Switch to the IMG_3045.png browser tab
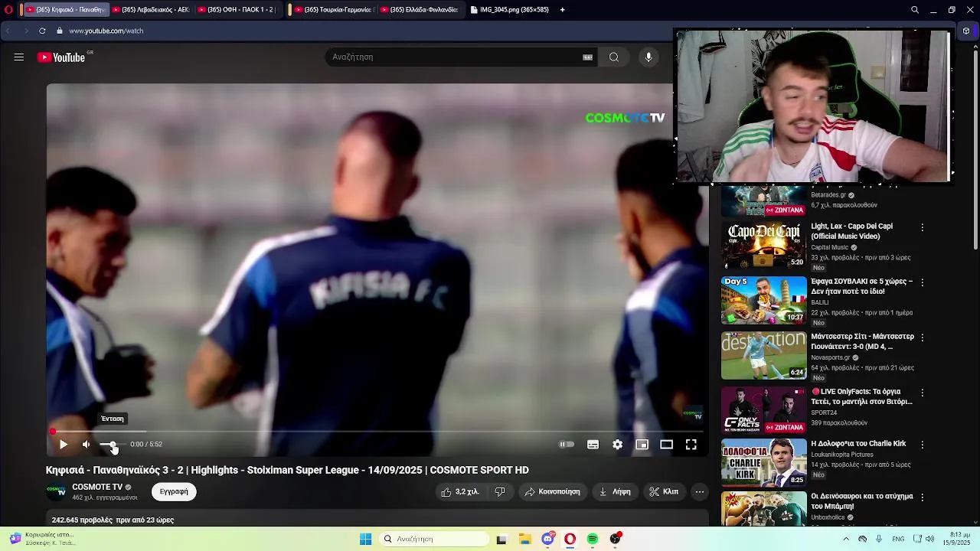 510,10
